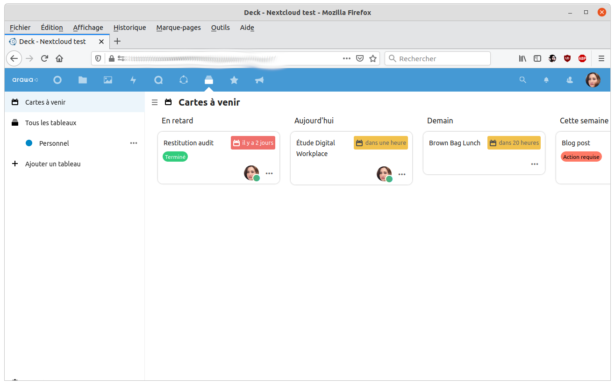Click the Pocket save icon
This screenshot has width=615, height=385.
[360, 58]
